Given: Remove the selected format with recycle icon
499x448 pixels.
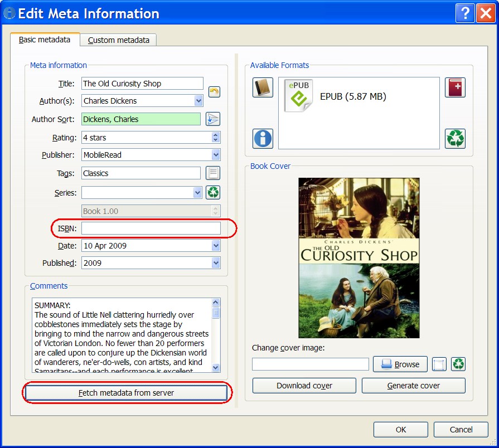Looking at the screenshot, I should pos(455,139).
